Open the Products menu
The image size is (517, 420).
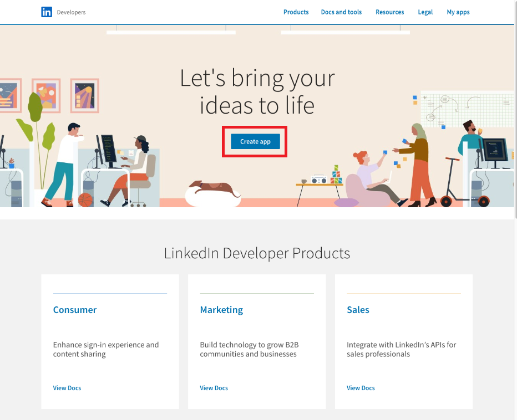296,12
